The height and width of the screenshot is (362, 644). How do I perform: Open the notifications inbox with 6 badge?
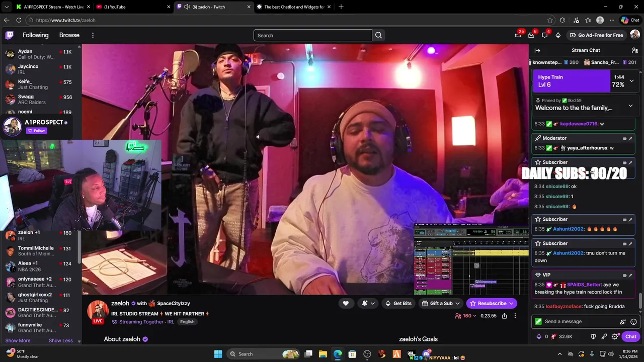(x=531, y=35)
